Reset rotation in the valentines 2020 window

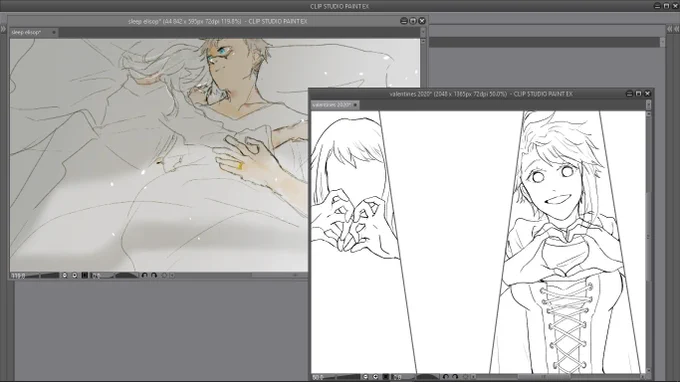465,377
